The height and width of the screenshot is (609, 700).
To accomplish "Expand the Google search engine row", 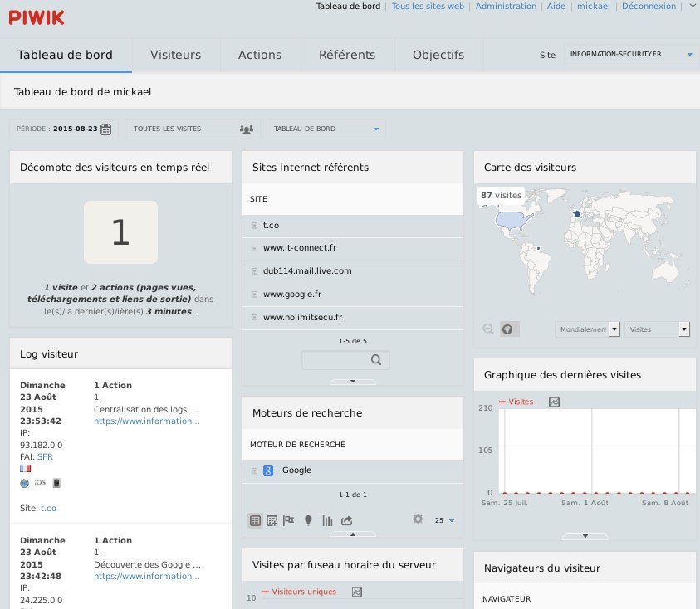I will [x=255, y=470].
